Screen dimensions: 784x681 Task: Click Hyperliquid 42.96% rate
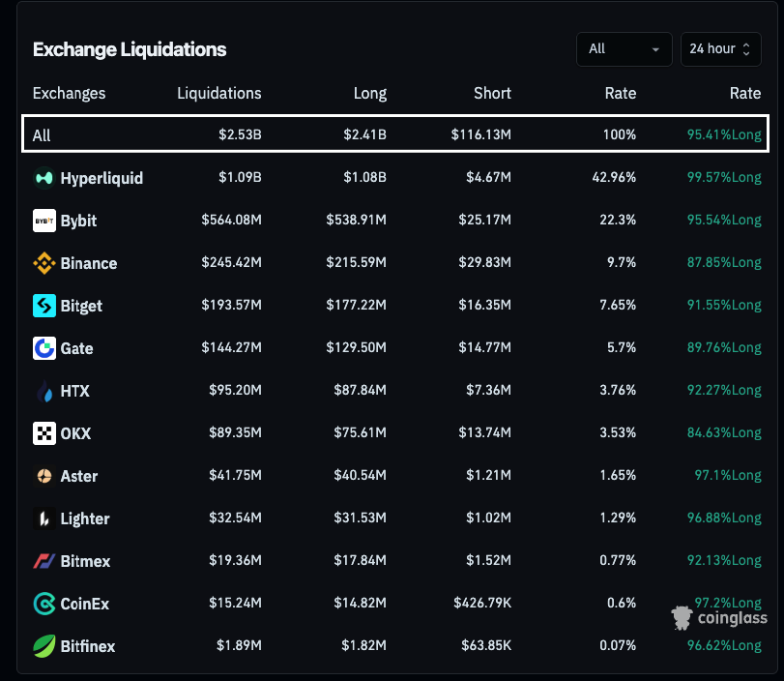tap(614, 177)
